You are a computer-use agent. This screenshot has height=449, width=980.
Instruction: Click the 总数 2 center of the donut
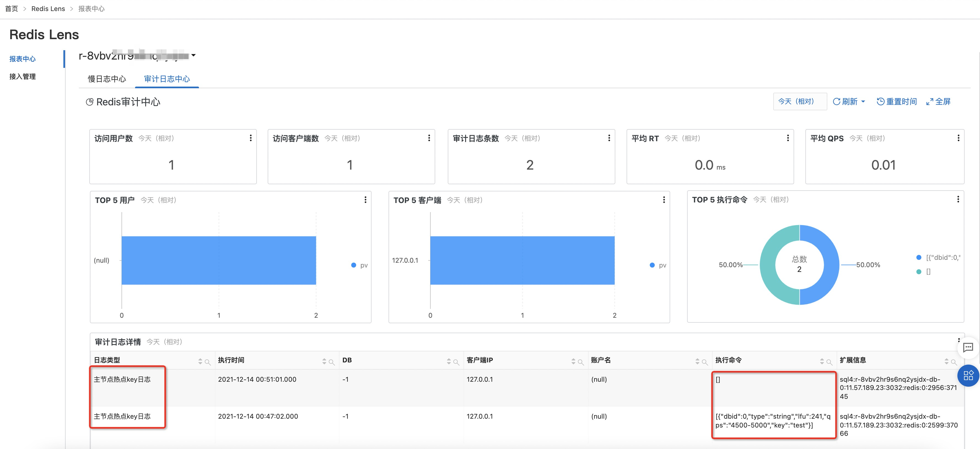pyautogui.click(x=799, y=264)
